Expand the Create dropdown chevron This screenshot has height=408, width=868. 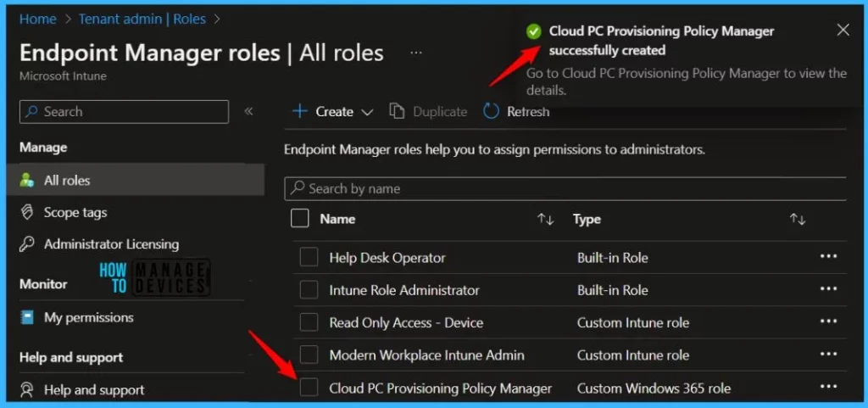coord(366,112)
